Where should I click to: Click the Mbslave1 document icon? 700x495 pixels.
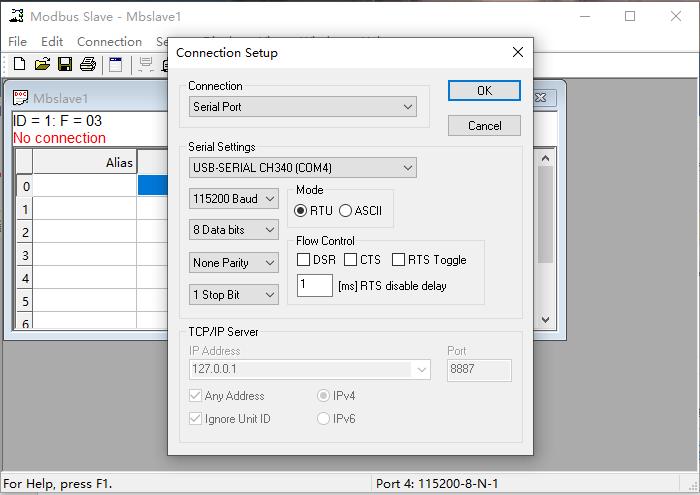20,98
